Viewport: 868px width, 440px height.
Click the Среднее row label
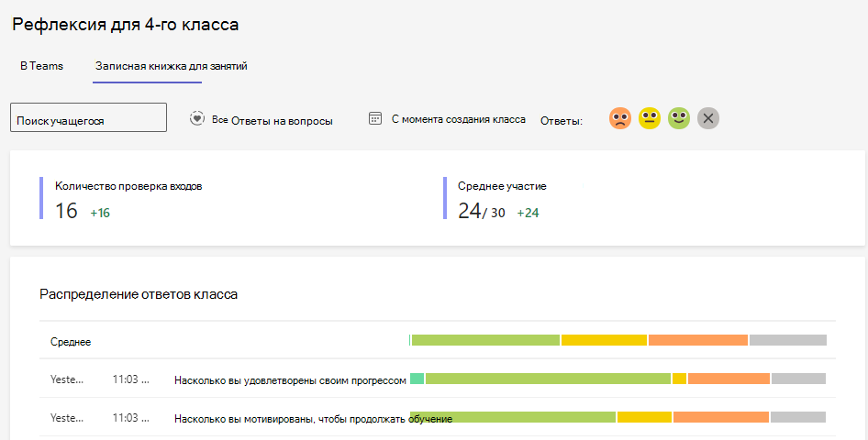pos(71,342)
